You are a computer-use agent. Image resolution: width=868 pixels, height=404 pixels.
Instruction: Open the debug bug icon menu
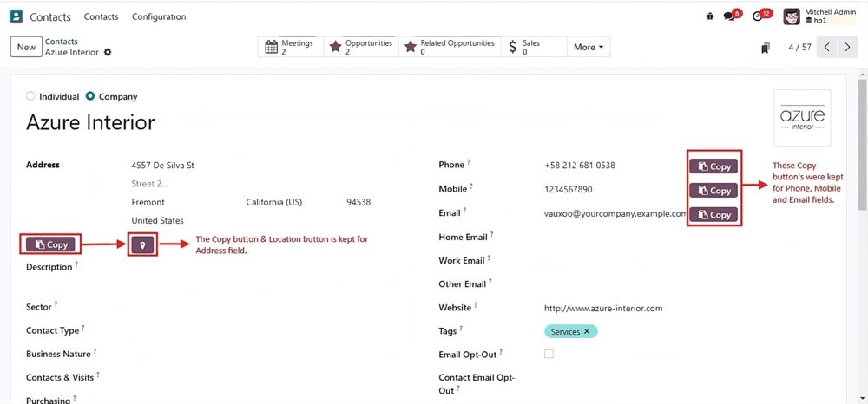pyautogui.click(x=710, y=16)
